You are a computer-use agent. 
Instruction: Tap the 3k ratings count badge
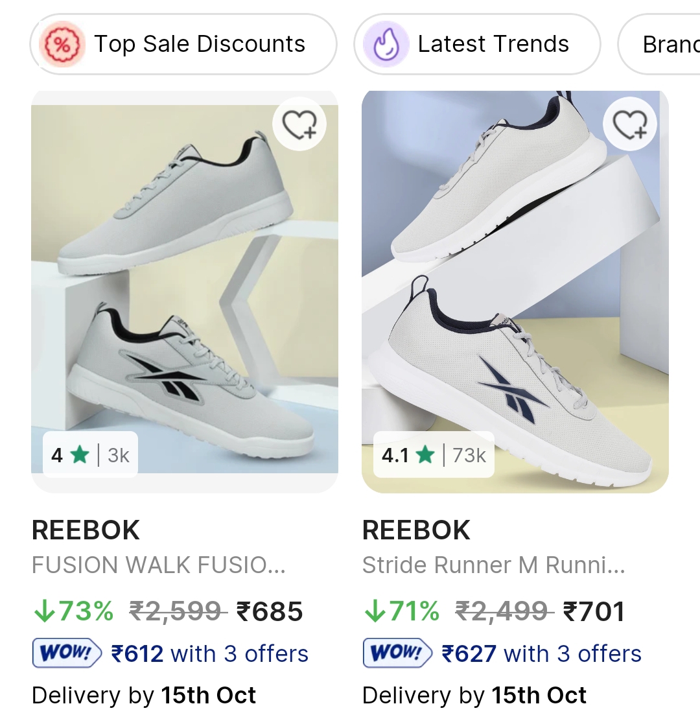tap(119, 456)
